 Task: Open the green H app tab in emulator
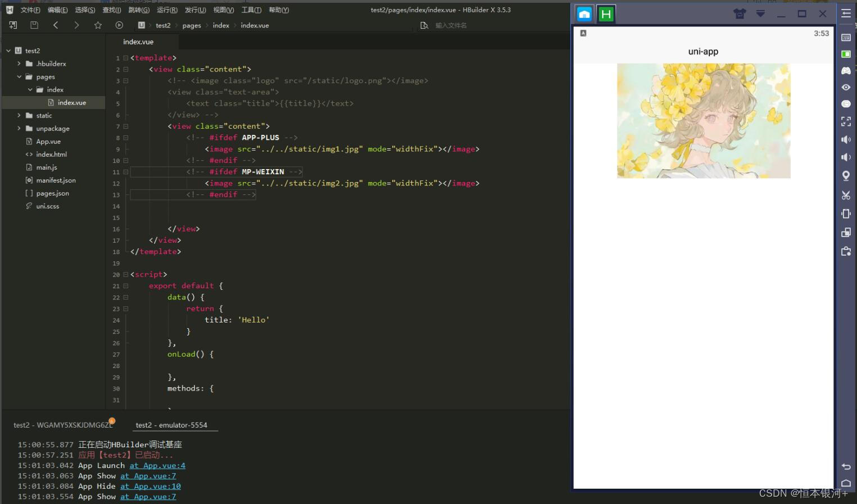(606, 14)
